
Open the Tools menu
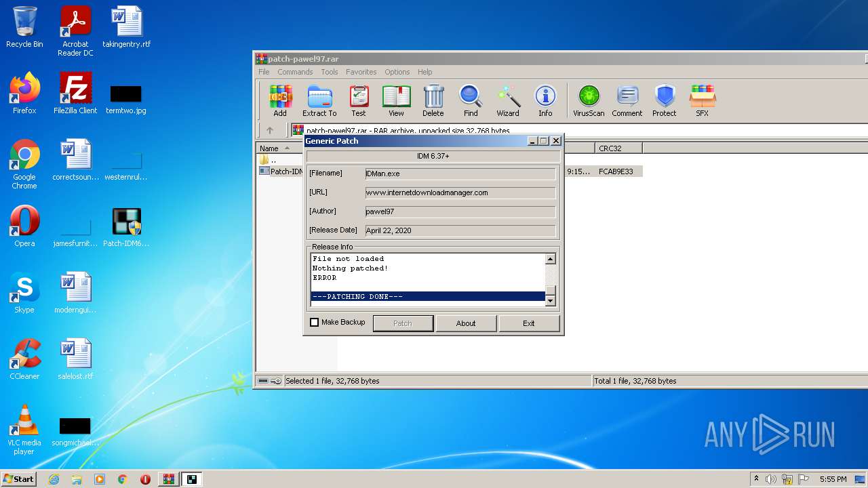(x=330, y=72)
